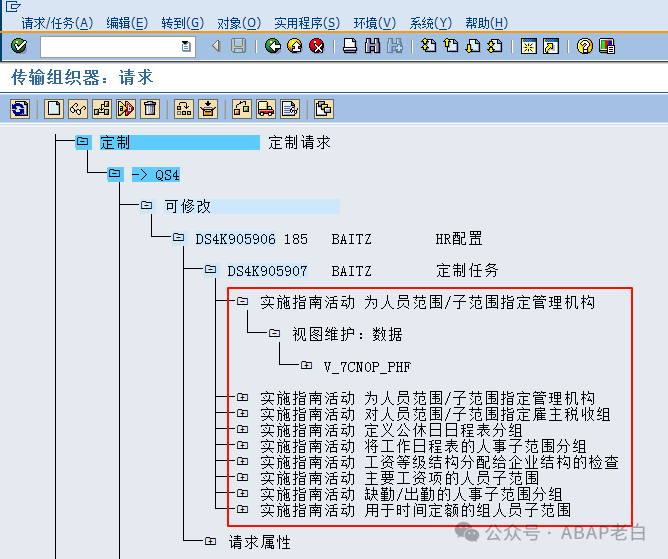This screenshot has height=559, width=668.
Task: Go to previous page icon
Action: [x=451, y=46]
